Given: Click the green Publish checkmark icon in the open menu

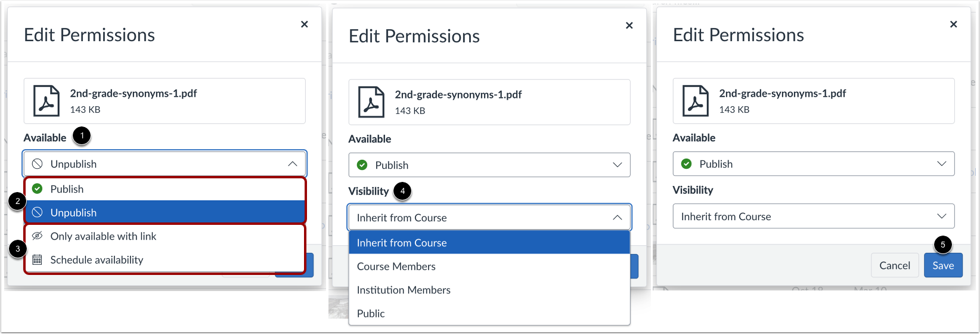Looking at the screenshot, I should click(38, 189).
